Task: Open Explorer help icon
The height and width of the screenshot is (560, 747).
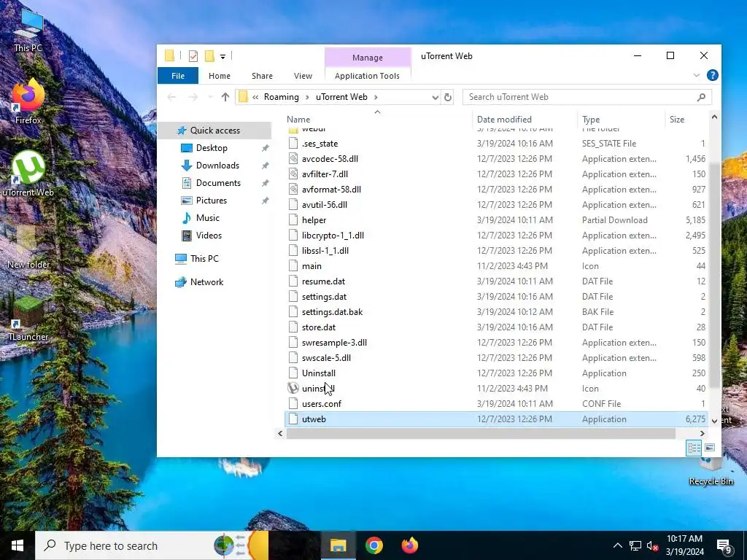Action: [x=712, y=75]
